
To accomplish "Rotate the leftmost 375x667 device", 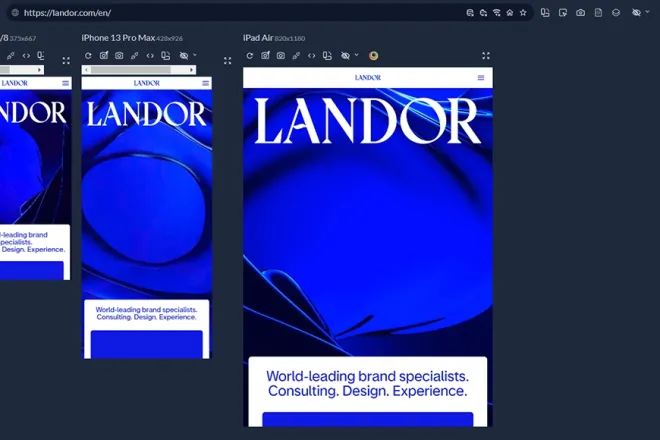I will pyautogui.click(x=41, y=56).
